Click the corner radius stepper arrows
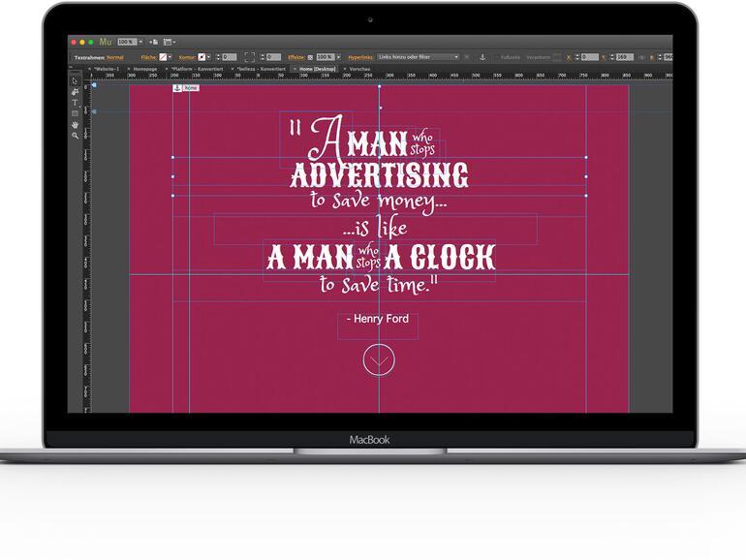The width and height of the screenshot is (746, 560). click(263, 57)
